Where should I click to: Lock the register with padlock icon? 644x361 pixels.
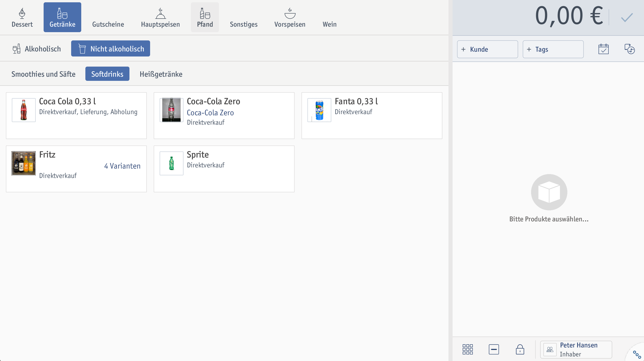coord(520,349)
